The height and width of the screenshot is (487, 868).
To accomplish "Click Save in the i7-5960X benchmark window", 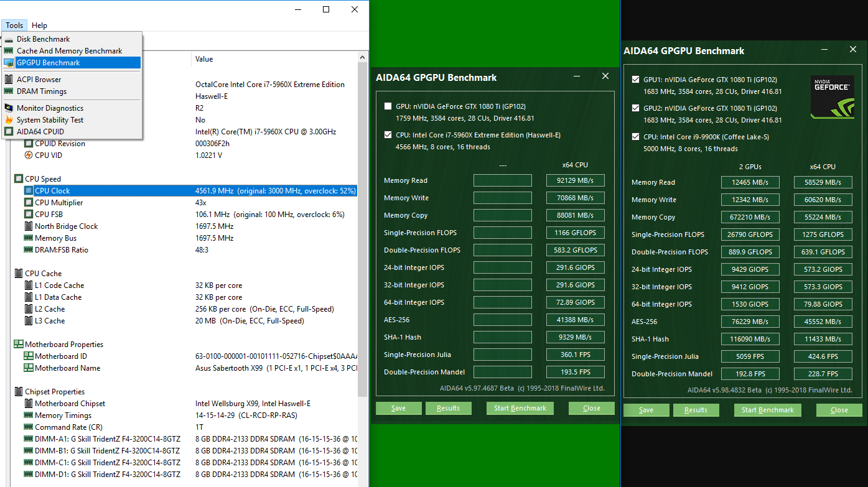I will [399, 408].
